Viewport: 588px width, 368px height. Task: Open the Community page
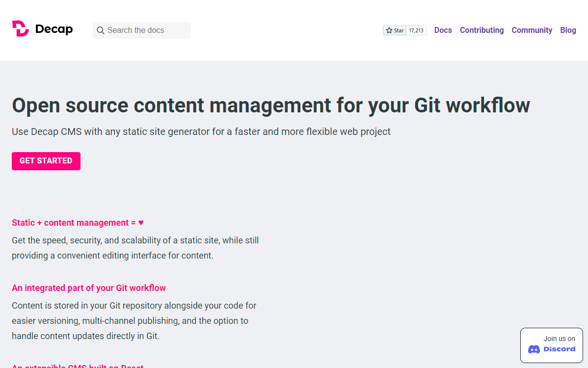click(x=532, y=30)
